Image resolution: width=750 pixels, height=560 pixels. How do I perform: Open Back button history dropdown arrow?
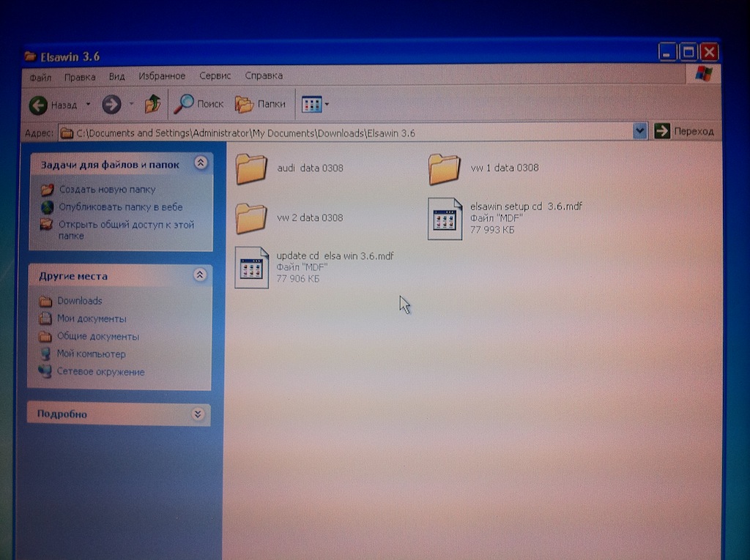88,105
